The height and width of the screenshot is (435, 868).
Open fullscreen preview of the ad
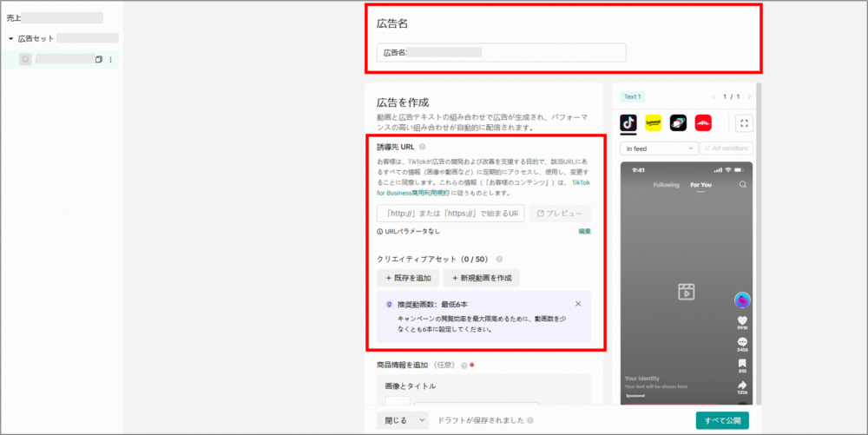[744, 123]
